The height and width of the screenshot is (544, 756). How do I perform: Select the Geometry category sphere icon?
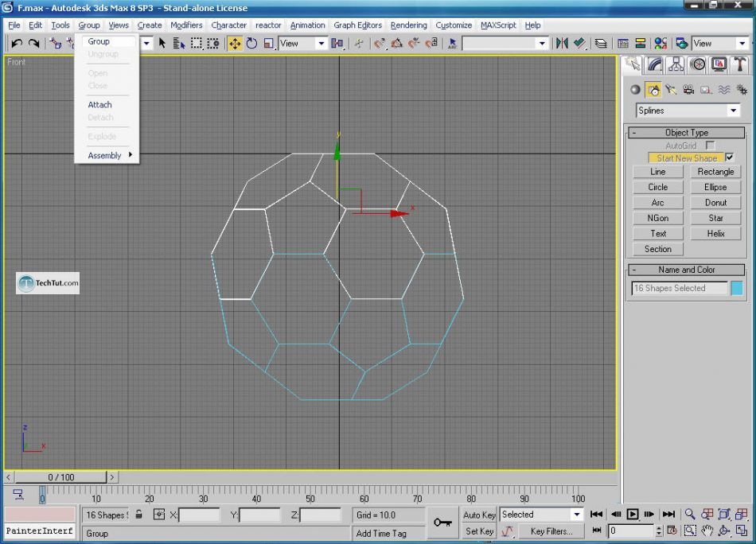[x=636, y=90]
